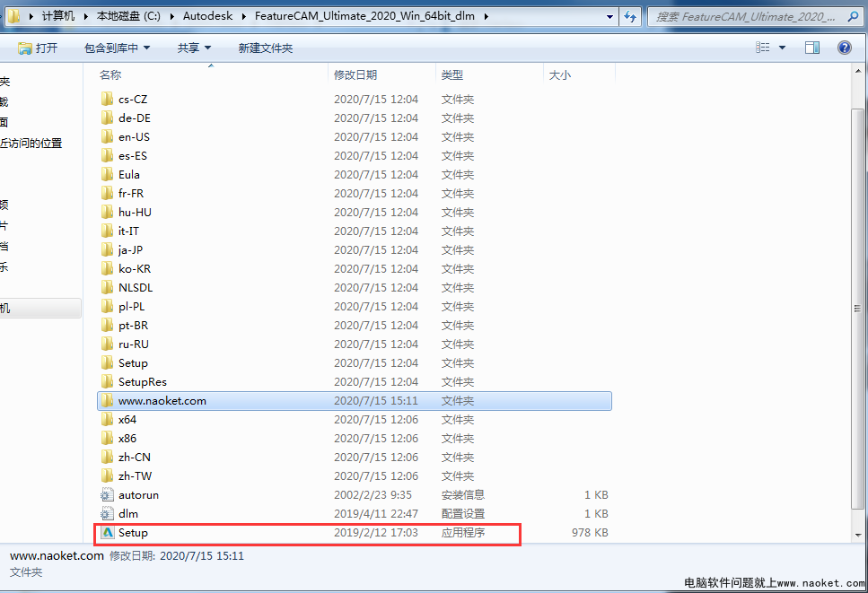Click the pl-PL folder icon
The width and height of the screenshot is (868, 593).
click(108, 306)
